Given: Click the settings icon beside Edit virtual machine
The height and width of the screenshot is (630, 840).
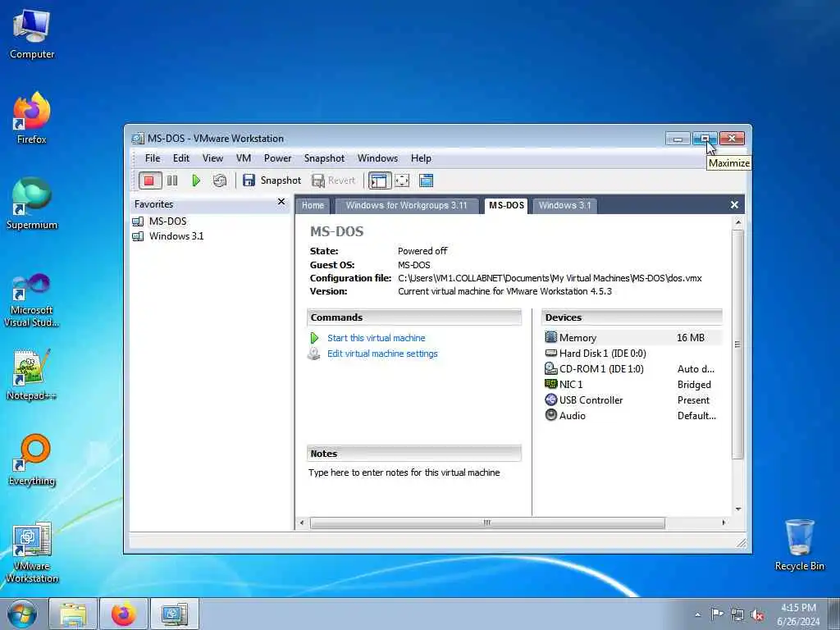Looking at the screenshot, I should tap(314, 354).
